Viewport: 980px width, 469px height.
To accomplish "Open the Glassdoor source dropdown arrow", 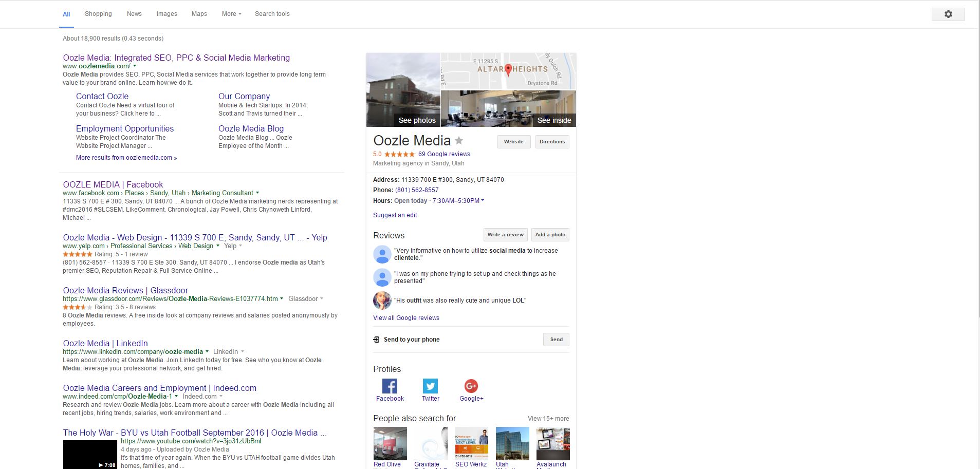I will click(322, 298).
